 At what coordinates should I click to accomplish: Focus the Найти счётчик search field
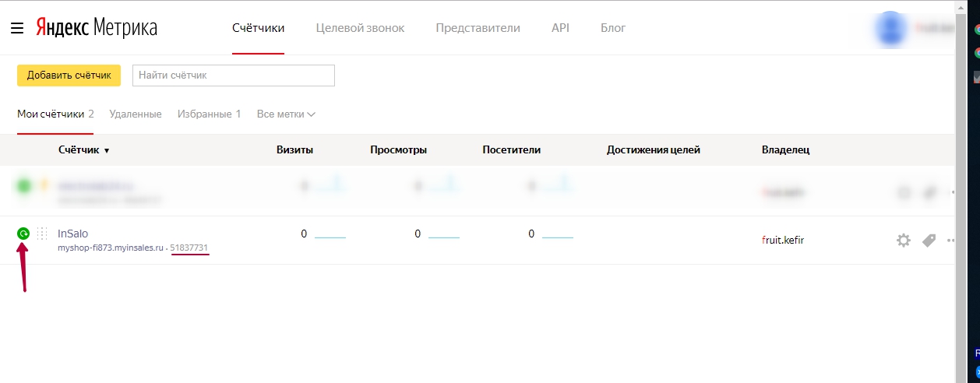pyautogui.click(x=234, y=76)
